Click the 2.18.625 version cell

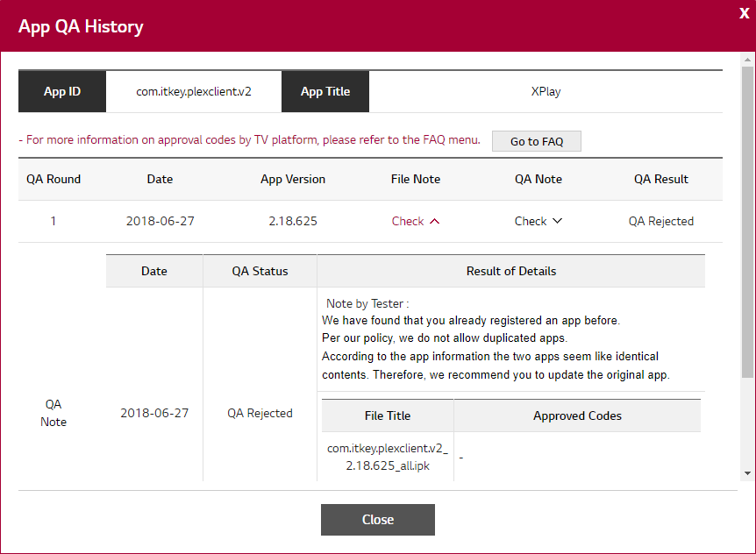pyautogui.click(x=293, y=222)
